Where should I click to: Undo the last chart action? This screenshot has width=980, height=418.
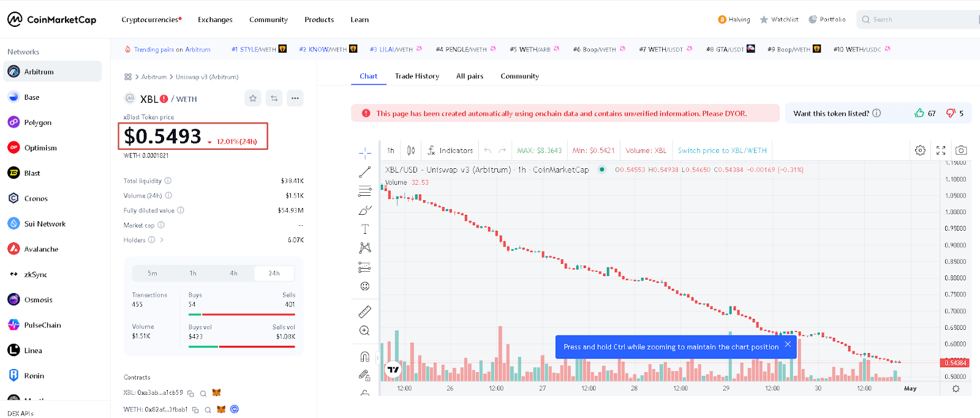[x=488, y=150]
